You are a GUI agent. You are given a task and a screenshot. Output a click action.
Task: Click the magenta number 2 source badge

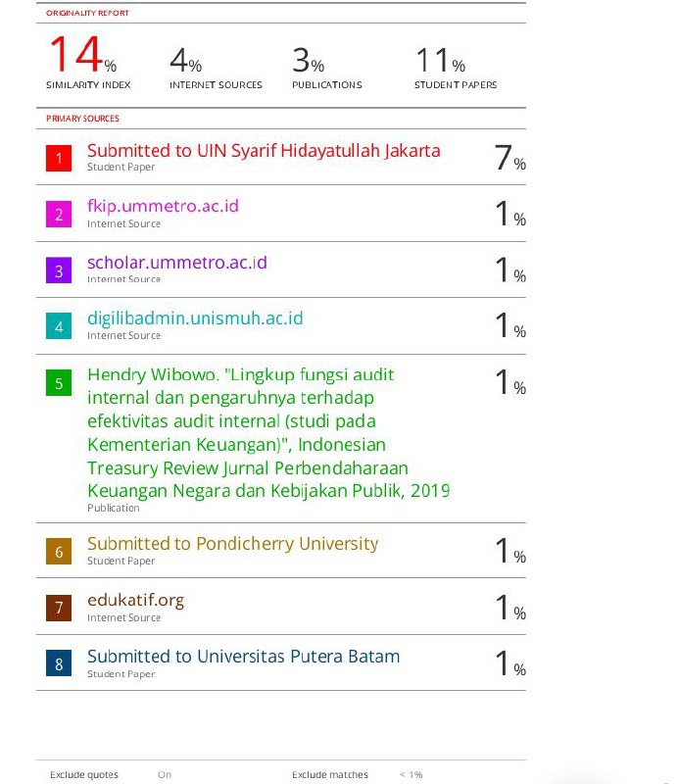pos(59,214)
